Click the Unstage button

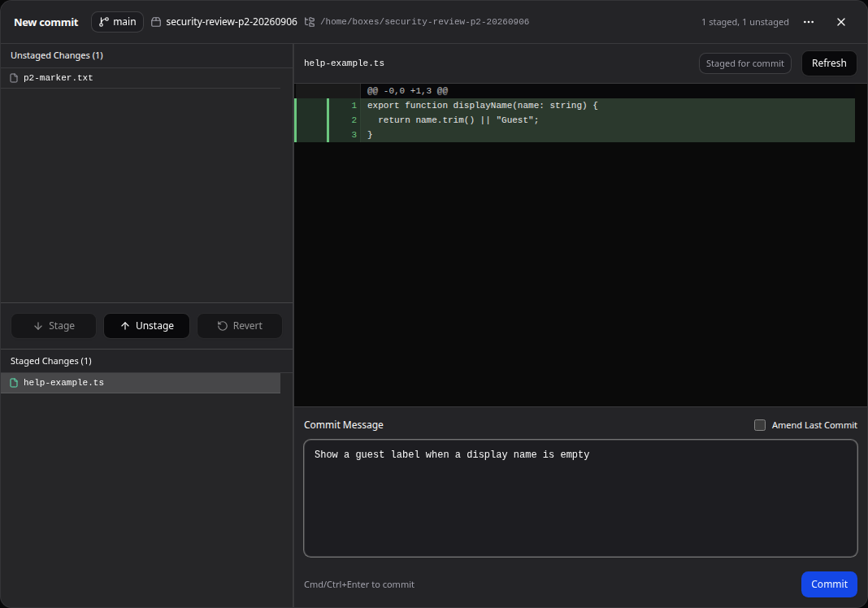click(146, 326)
